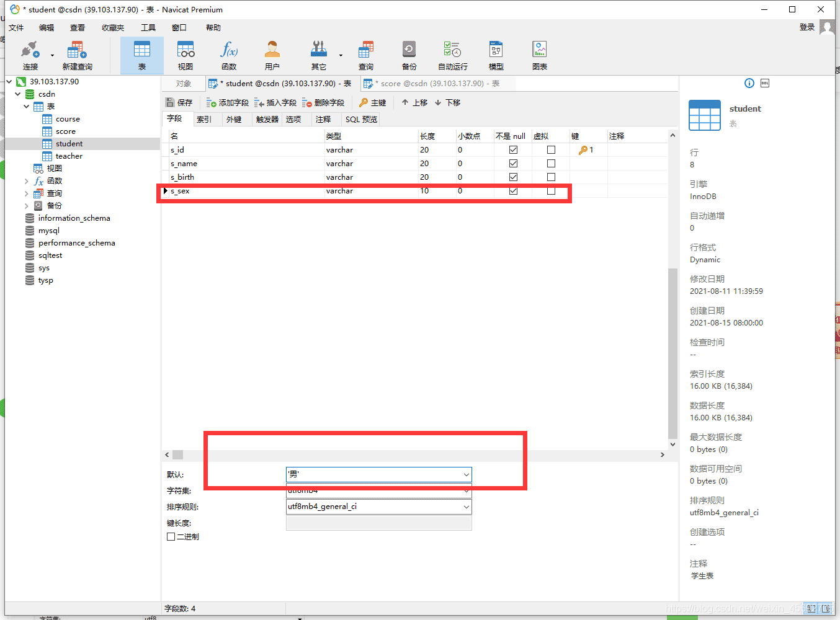Open the New Query (新建查询) tool

pos(77,50)
